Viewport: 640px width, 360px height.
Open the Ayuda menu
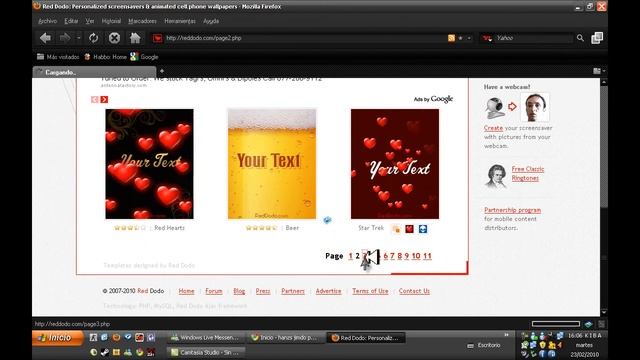(x=211, y=21)
